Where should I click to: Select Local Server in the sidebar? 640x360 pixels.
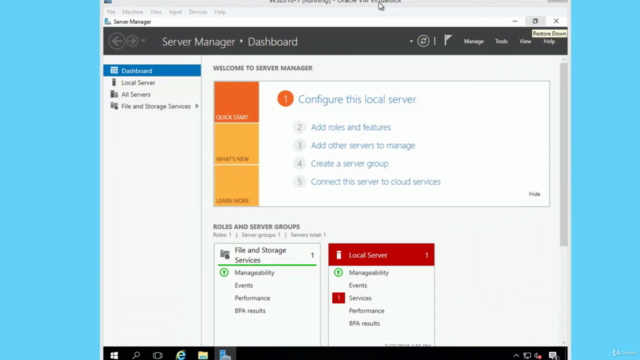tap(152, 82)
